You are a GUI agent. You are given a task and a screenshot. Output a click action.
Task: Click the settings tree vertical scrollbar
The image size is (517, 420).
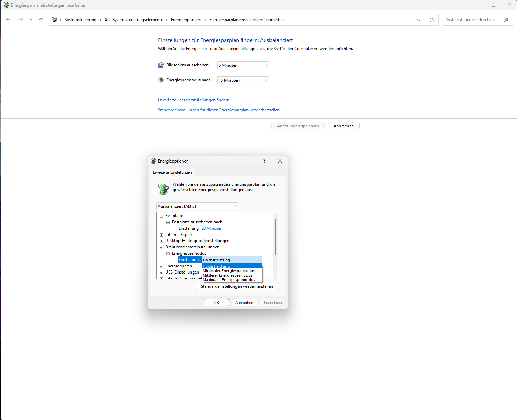[275, 237]
